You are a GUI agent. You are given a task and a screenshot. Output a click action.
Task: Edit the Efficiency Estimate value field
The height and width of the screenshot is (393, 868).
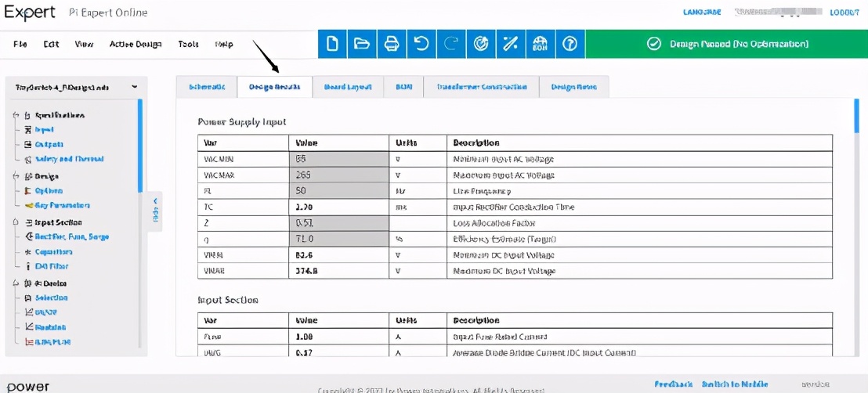338,239
